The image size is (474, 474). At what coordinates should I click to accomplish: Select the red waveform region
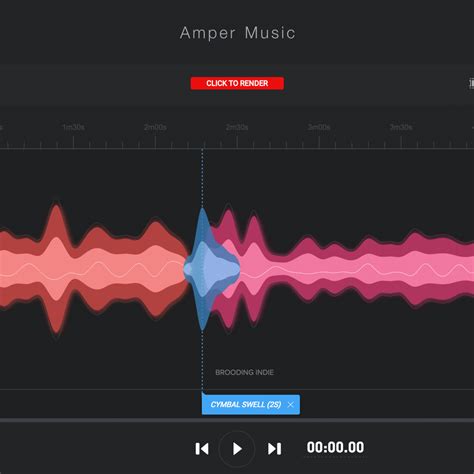pyautogui.click(x=93, y=269)
